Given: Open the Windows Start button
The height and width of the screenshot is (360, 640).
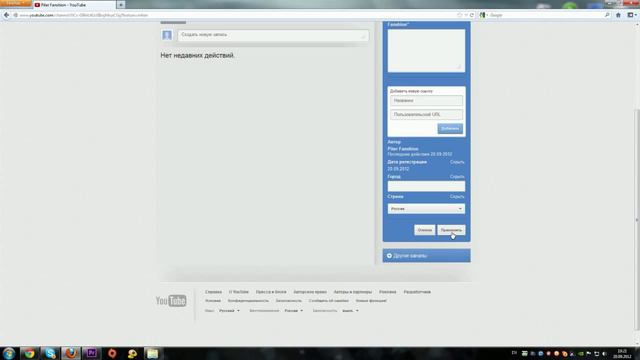Looking at the screenshot, I should [9, 353].
